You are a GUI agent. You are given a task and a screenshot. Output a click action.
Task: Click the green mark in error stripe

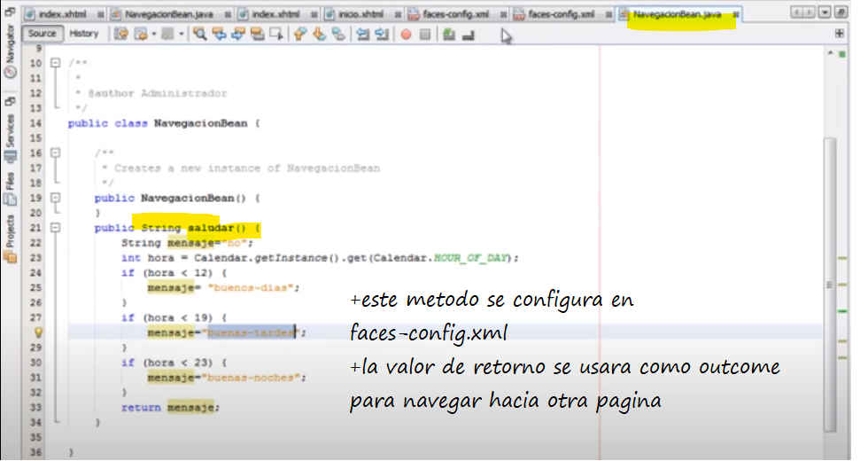[842, 311]
